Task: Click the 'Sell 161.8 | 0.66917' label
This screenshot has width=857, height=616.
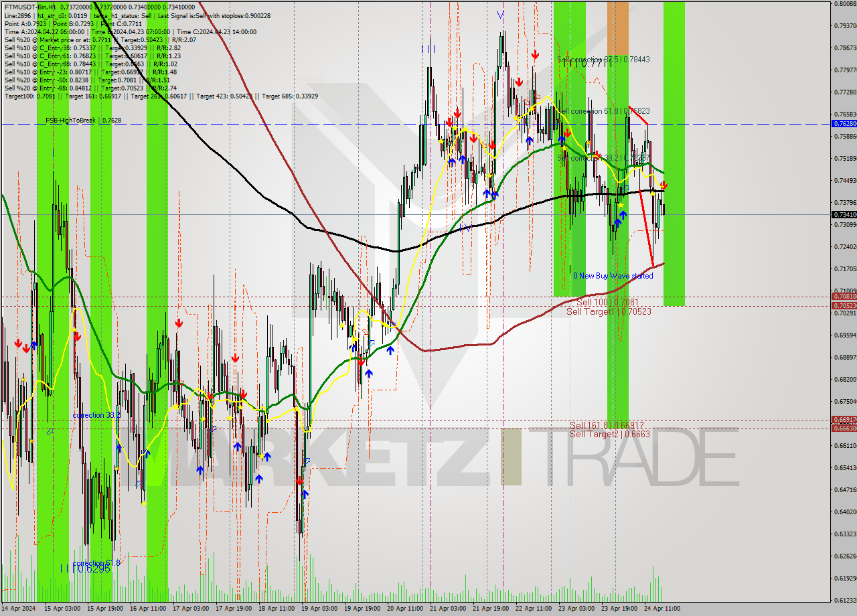Action: tap(607, 425)
